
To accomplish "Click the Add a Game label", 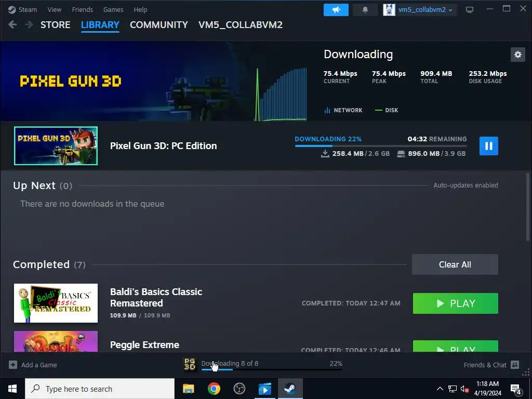I will (39, 365).
